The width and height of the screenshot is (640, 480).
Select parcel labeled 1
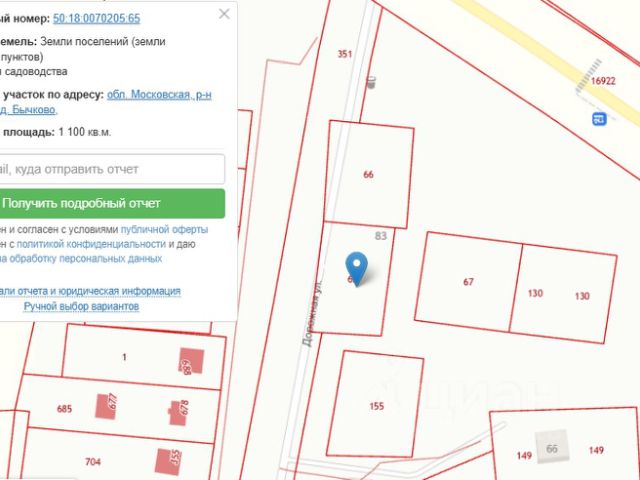124,357
